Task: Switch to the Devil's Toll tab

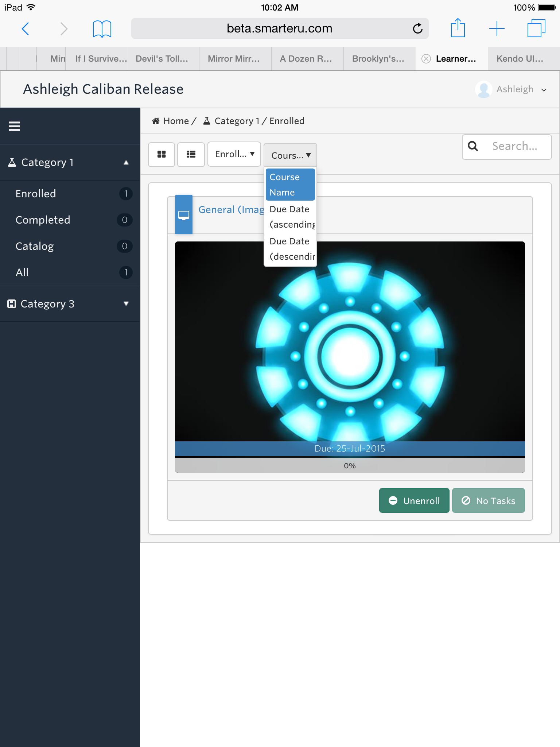Action: 163,59
